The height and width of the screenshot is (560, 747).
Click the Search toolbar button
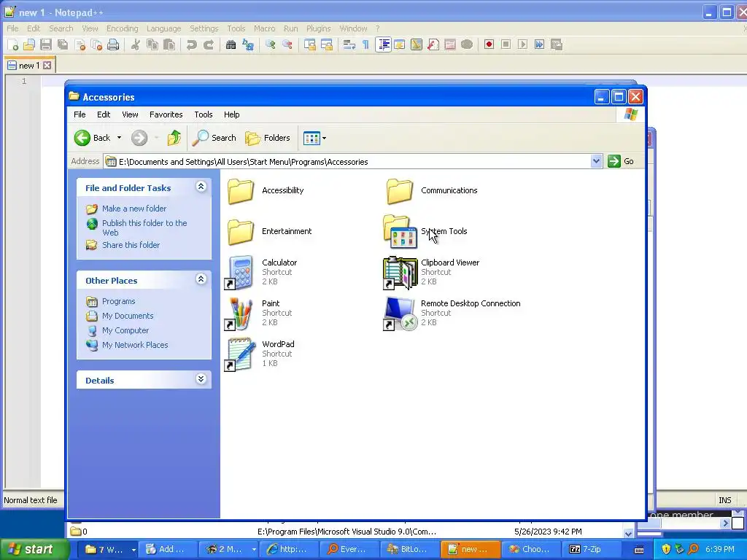click(x=214, y=138)
